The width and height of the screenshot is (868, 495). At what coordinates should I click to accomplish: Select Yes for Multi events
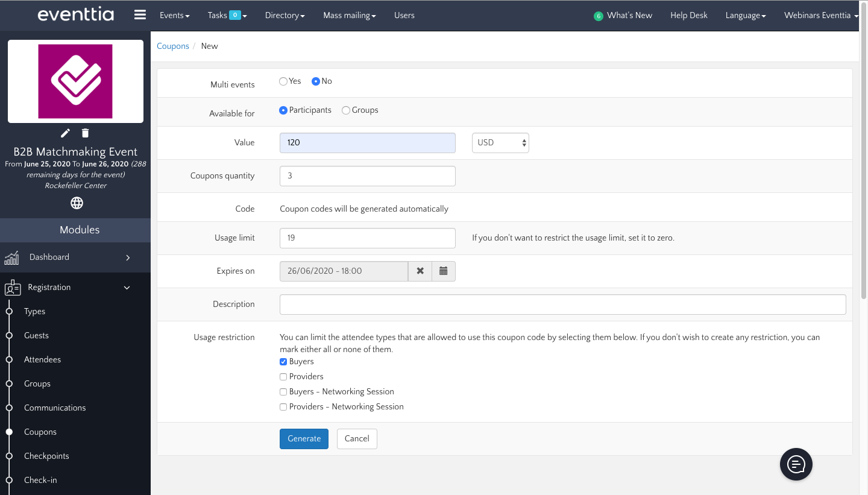pos(283,81)
